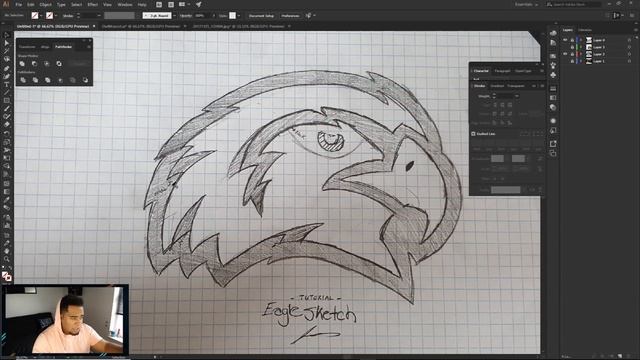Switch to the Paragraph tab
The width and height of the screenshot is (640, 360).
click(502, 71)
